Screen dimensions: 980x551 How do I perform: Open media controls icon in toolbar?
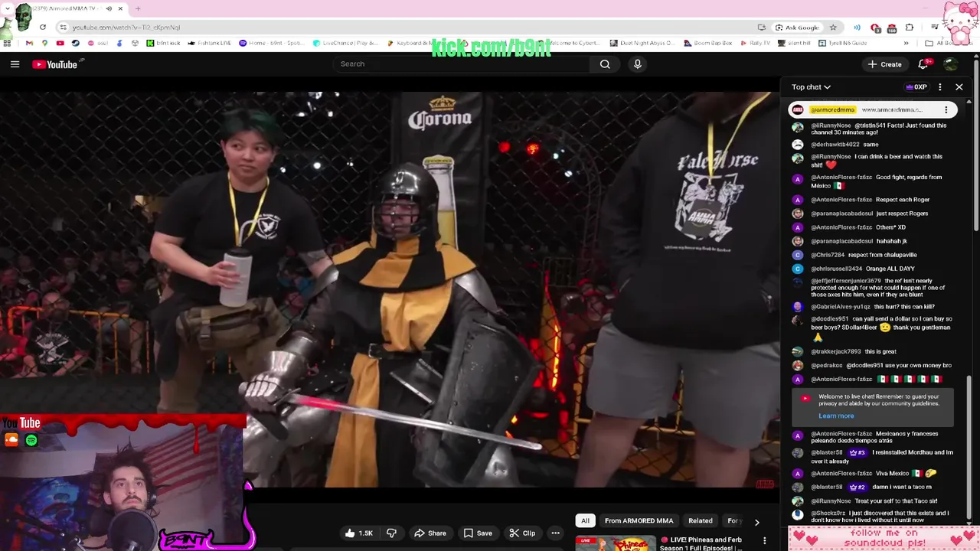(934, 27)
